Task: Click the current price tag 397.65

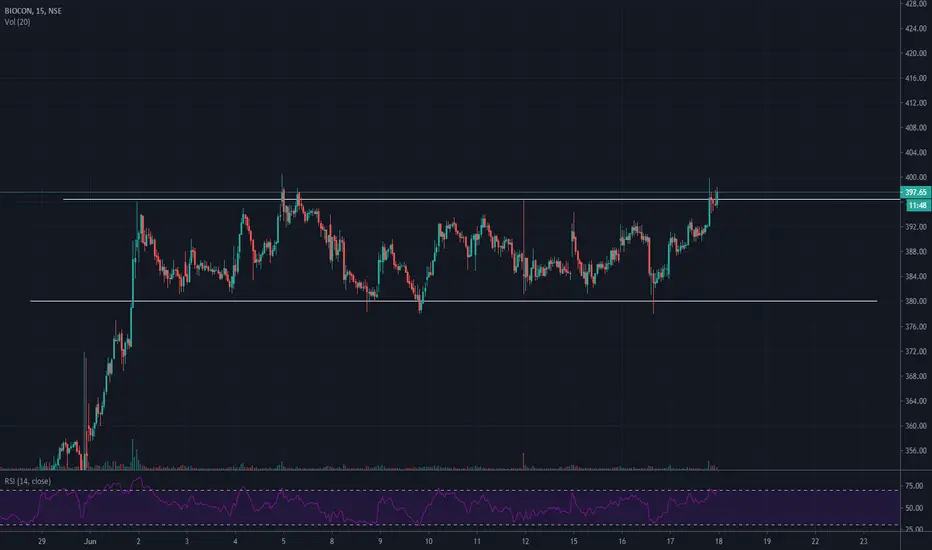Action: [x=916, y=192]
